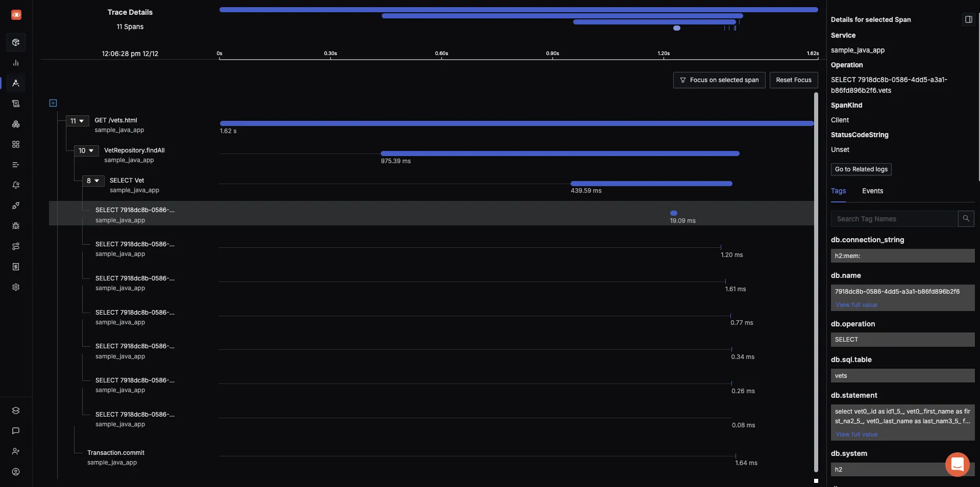This screenshot has height=487, width=980.
Task: Expand all spans with plus square icon
Action: [53, 103]
